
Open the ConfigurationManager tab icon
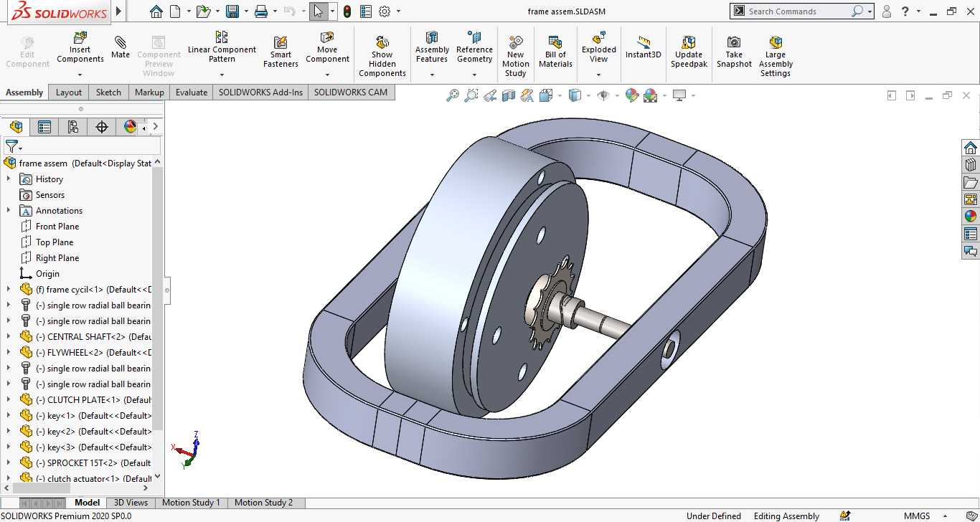73,127
